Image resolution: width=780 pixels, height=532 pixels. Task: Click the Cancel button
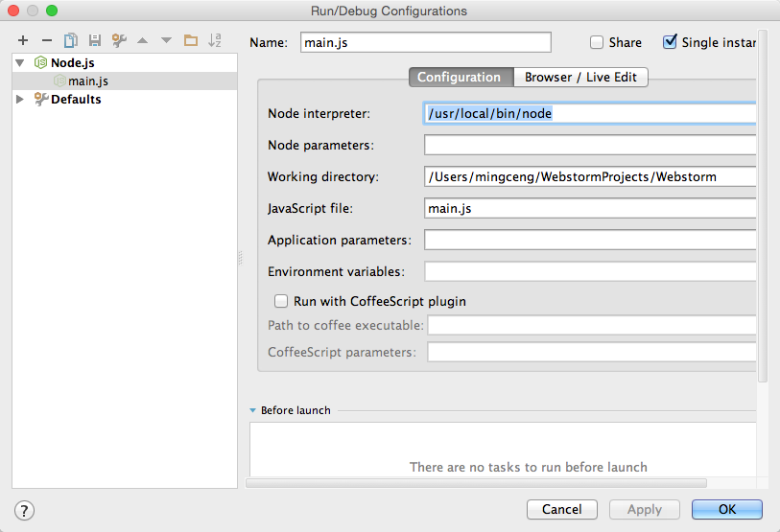562,509
